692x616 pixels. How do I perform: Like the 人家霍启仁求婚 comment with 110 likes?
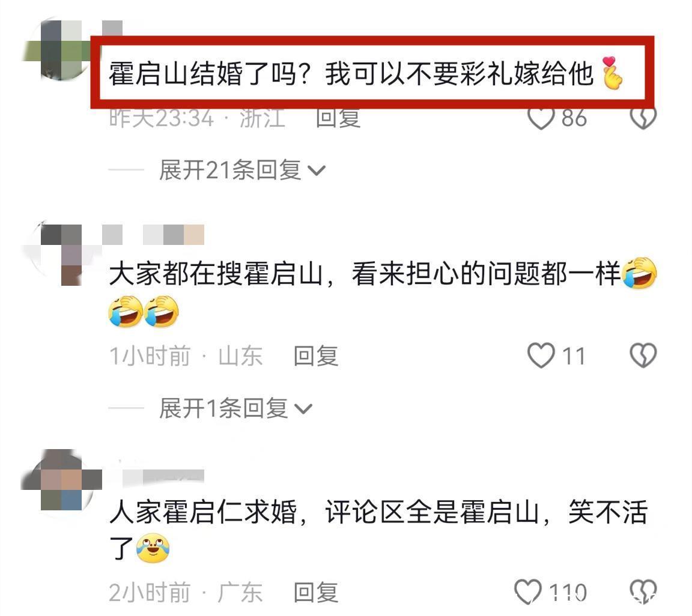coord(528,592)
